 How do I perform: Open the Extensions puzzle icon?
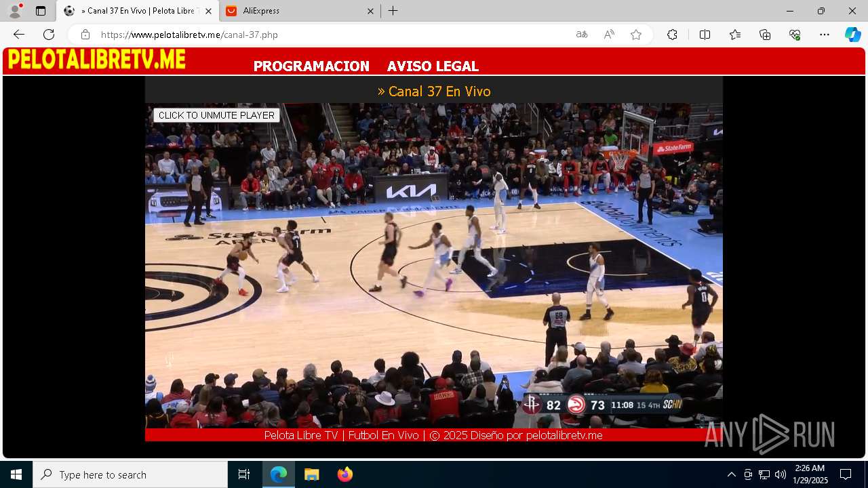pos(672,35)
